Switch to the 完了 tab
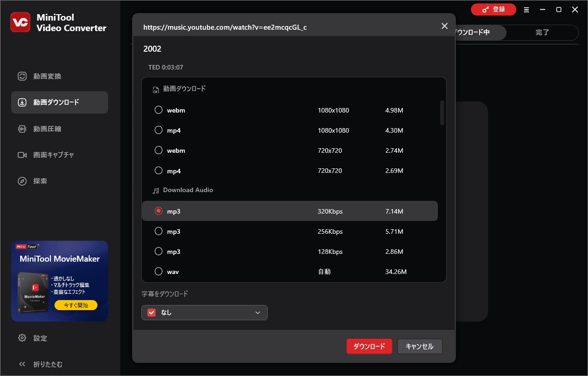 pyautogui.click(x=542, y=32)
